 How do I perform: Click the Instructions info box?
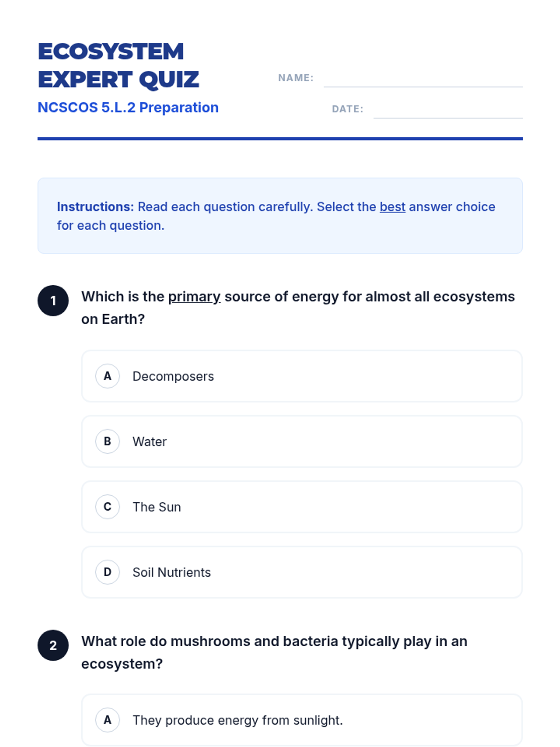pyautogui.click(x=280, y=216)
